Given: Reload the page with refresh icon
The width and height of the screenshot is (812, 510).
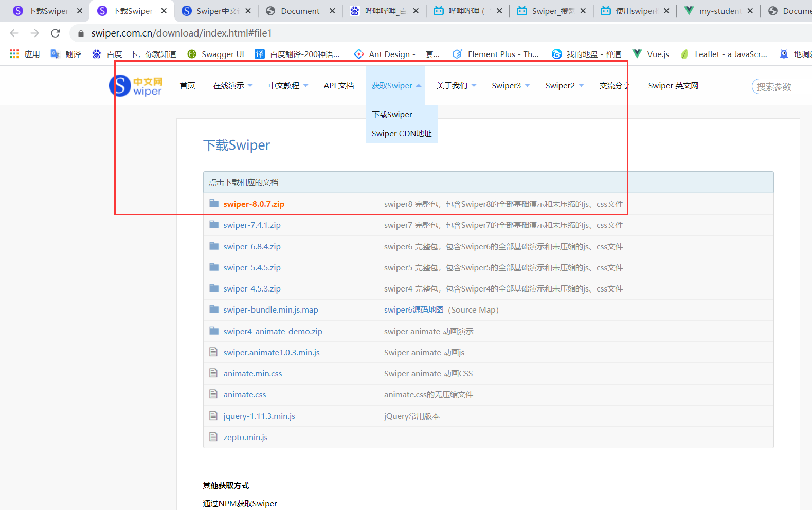Looking at the screenshot, I should pyautogui.click(x=56, y=33).
